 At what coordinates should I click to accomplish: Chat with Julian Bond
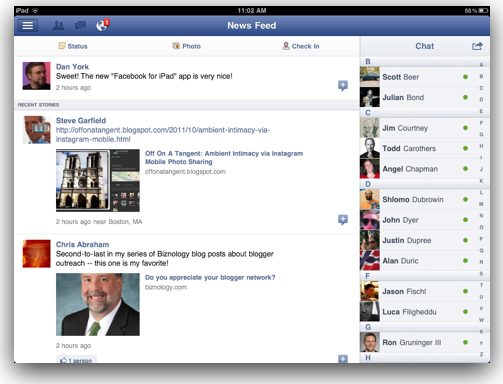click(x=419, y=97)
